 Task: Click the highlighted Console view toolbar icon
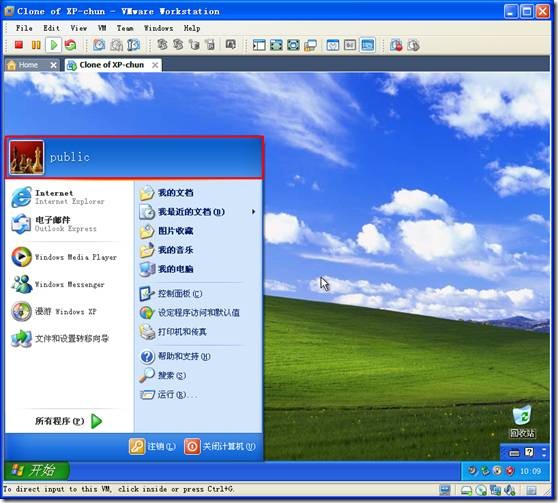pyautogui.click(x=367, y=45)
